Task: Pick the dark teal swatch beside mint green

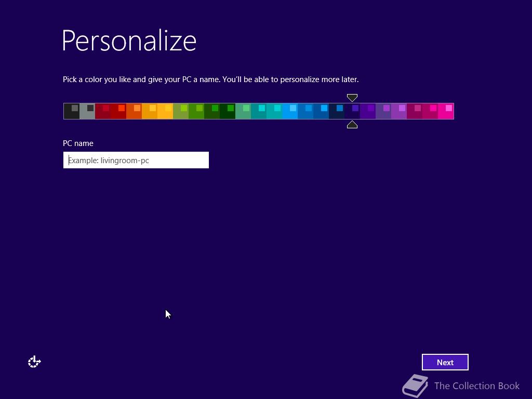Action: coord(259,111)
